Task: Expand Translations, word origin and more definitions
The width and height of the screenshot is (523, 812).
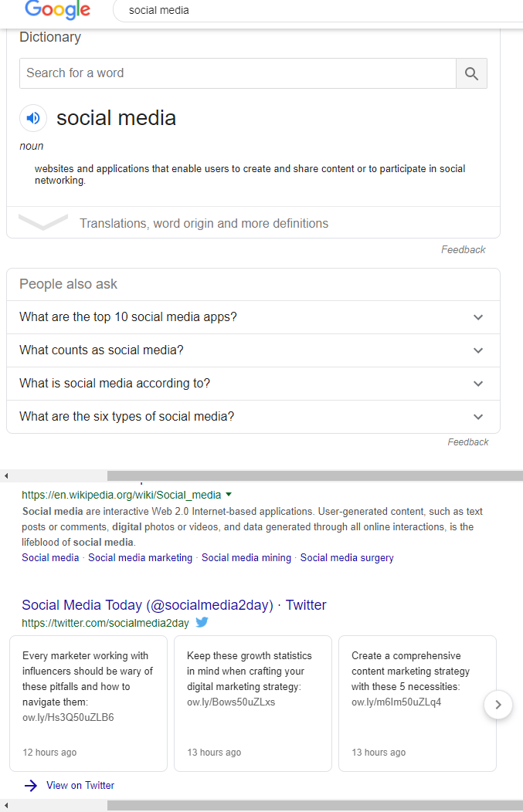Action: 204,223
